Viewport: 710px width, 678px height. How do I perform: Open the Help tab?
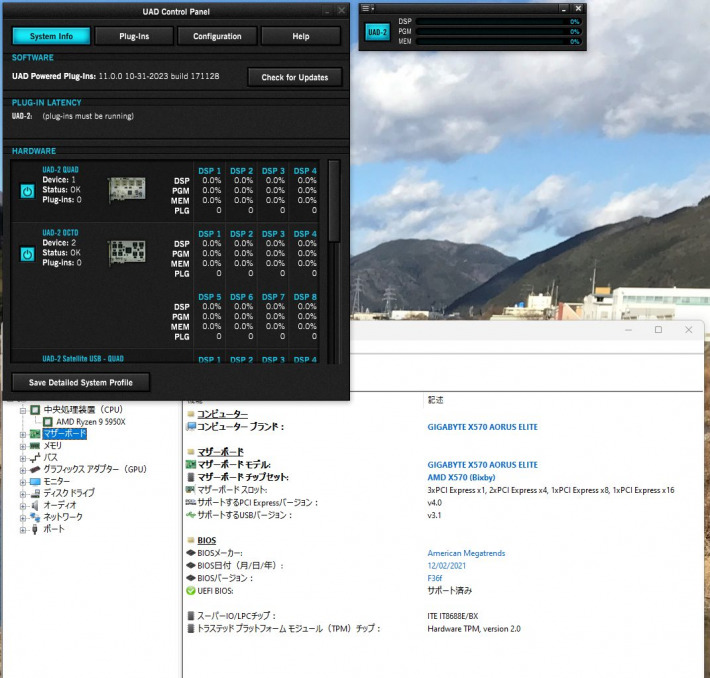[x=300, y=36]
